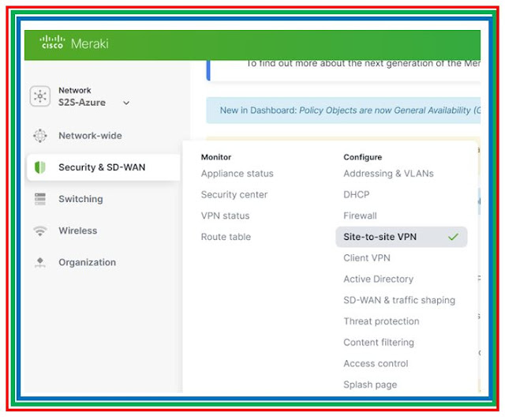Image resolution: width=505 pixels, height=420 pixels.
Task: Click the S2S-Azure network name
Action: point(82,103)
